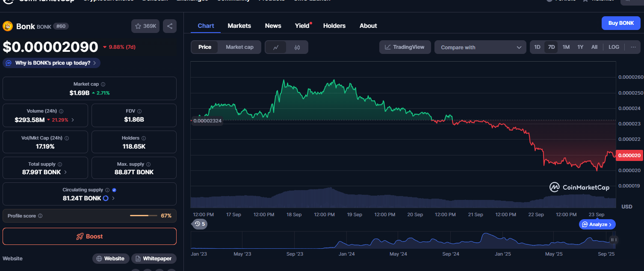
Task: Open Profile score info icon
Action: 40,216
